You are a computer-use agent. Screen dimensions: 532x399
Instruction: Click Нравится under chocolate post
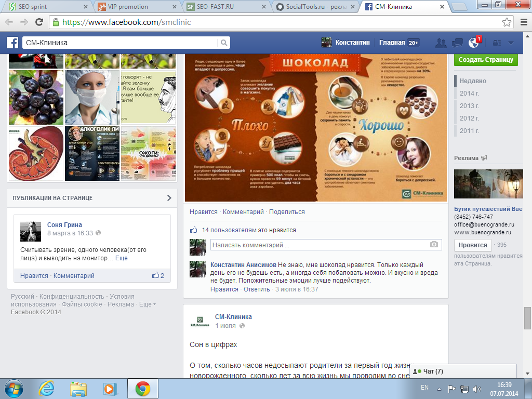(204, 212)
